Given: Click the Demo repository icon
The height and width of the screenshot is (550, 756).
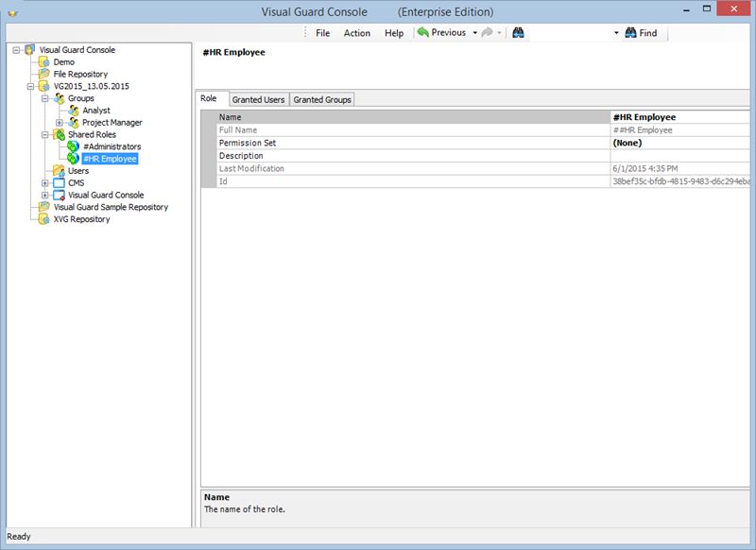Looking at the screenshot, I should pyautogui.click(x=43, y=61).
